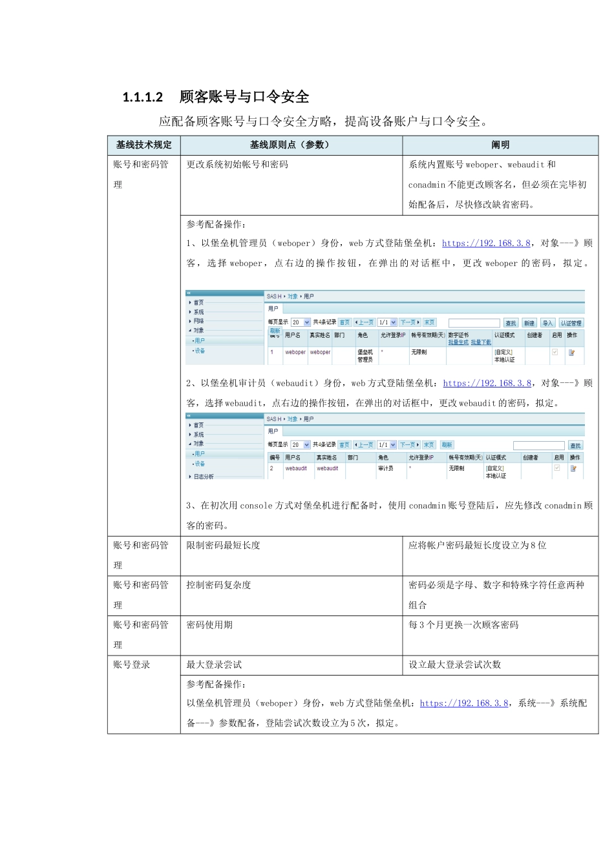Screen dimensions: 614x868
Task: Click the 刷新 button in the weboper screenshot
Action: pyautogui.click(x=275, y=331)
